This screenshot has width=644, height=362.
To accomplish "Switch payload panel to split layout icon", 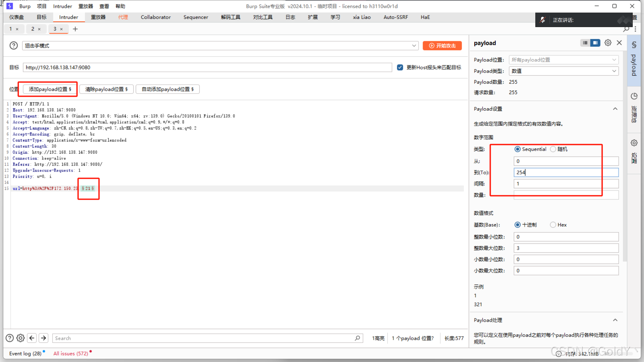I will (x=595, y=43).
